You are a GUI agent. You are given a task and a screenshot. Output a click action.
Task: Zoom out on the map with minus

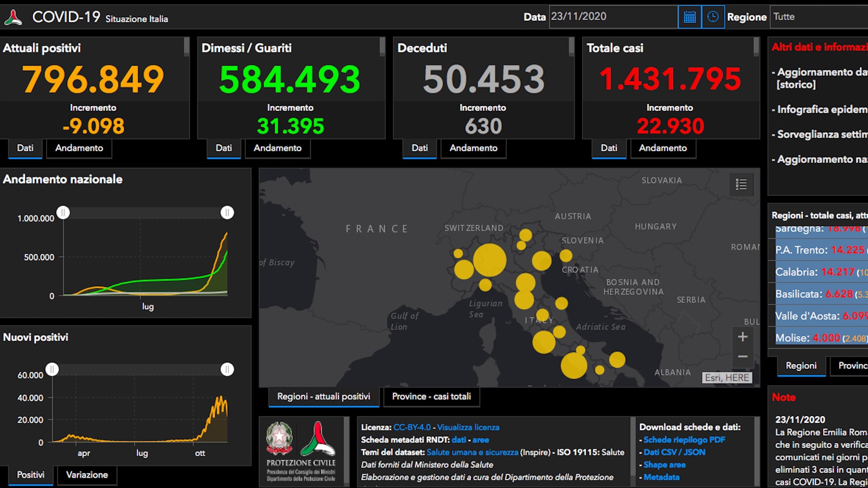pyautogui.click(x=743, y=357)
